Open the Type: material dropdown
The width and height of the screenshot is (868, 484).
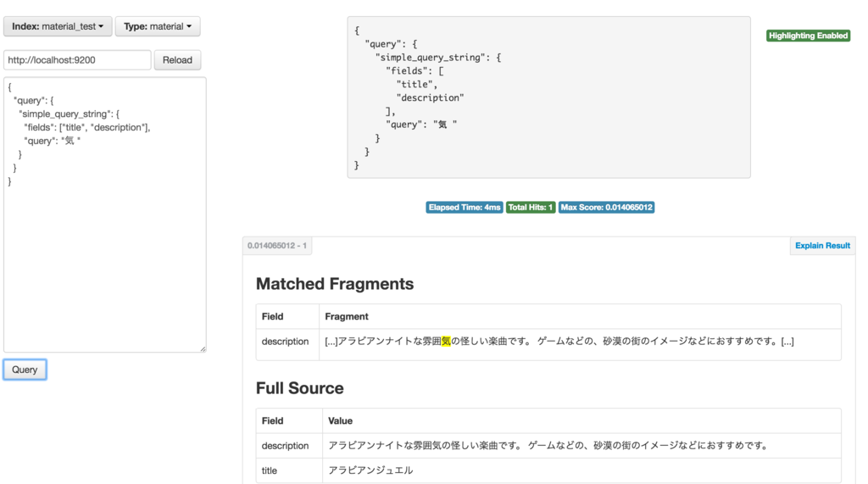(x=158, y=26)
